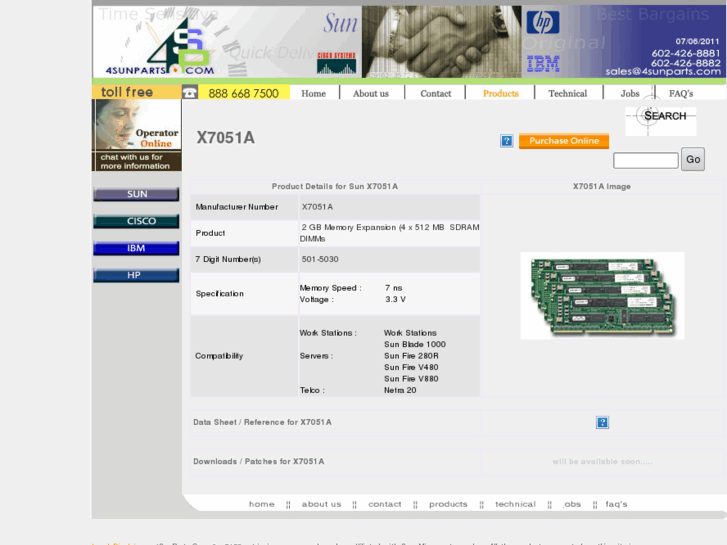
Task: Click the phone number 602-426-8881
Action: (x=686, y=53)
